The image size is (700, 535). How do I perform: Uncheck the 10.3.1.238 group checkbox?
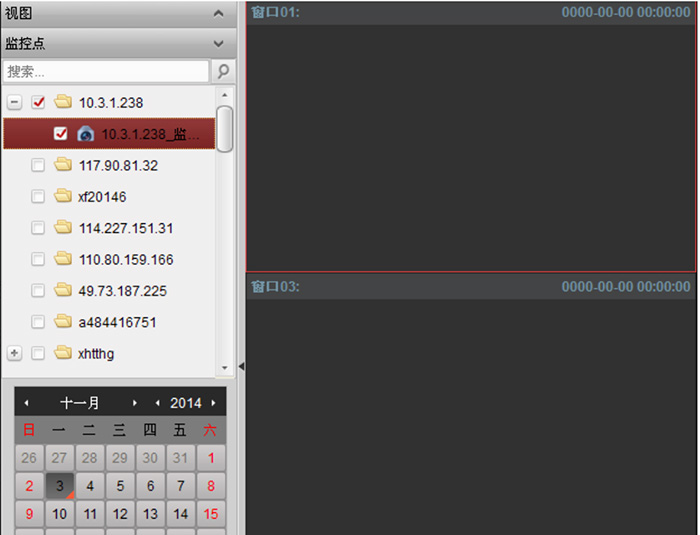click(x=38, y=102)
